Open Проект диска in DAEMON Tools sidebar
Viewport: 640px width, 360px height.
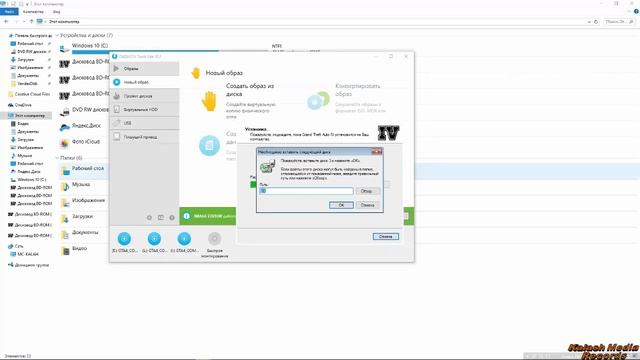(144, 96)
